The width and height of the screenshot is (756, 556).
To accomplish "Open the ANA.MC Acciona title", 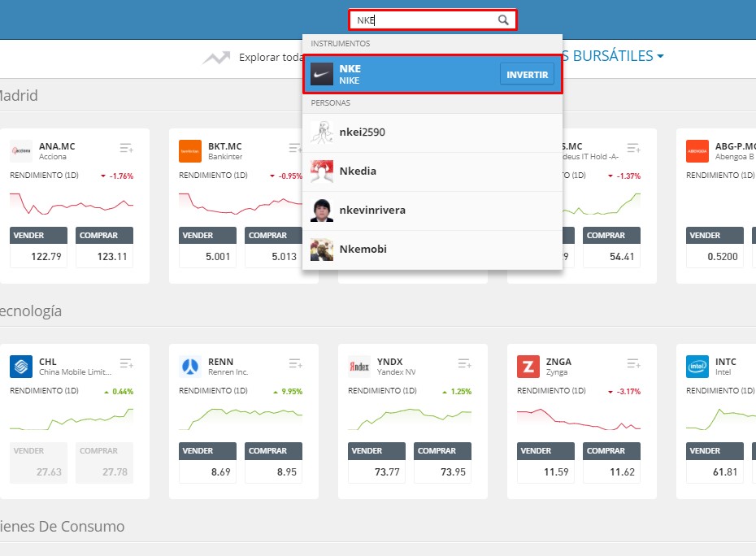I will point(57,151).
